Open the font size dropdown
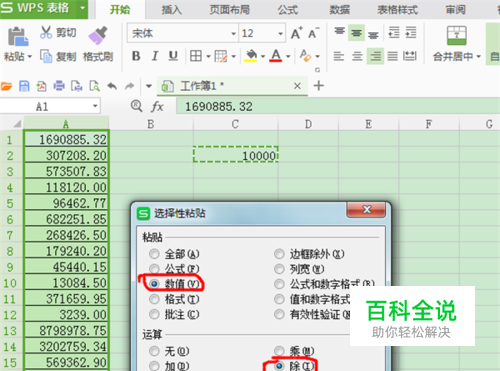 coord(280,33)
